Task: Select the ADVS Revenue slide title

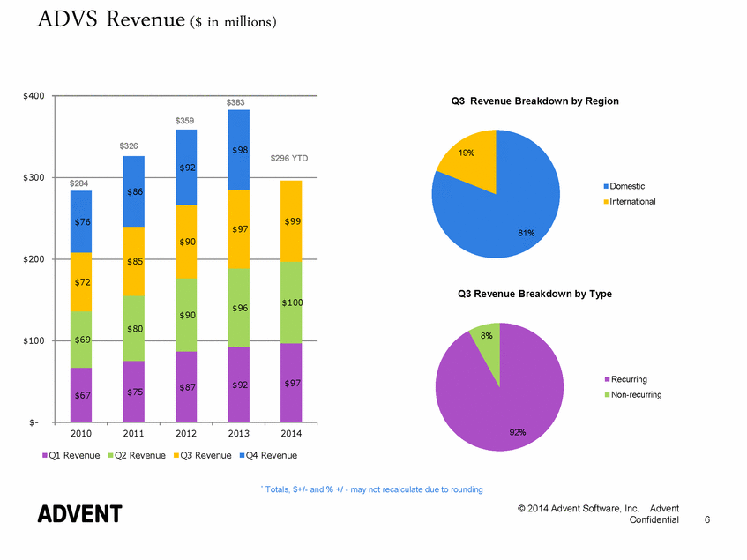Action: [157, 20]
